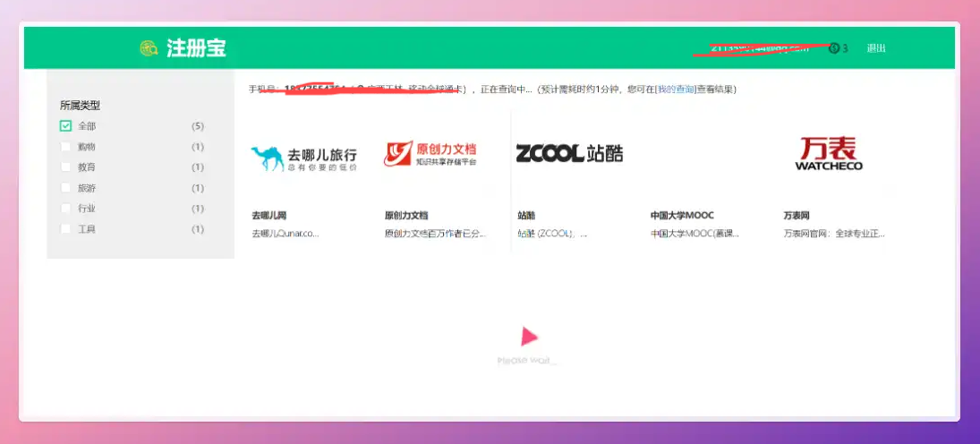Click the 站酷 (ZCOOL) description text
Screen dimensions: 980x444
click(552, 234)
